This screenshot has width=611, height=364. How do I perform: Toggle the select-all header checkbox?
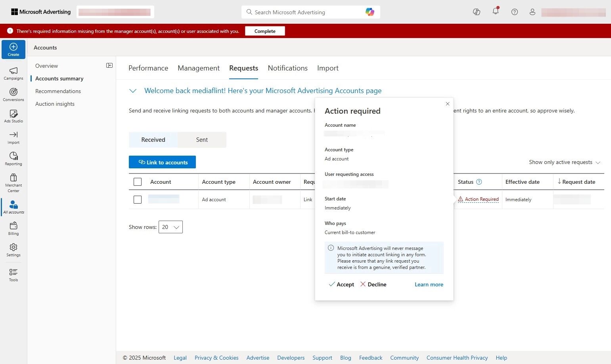138,182
